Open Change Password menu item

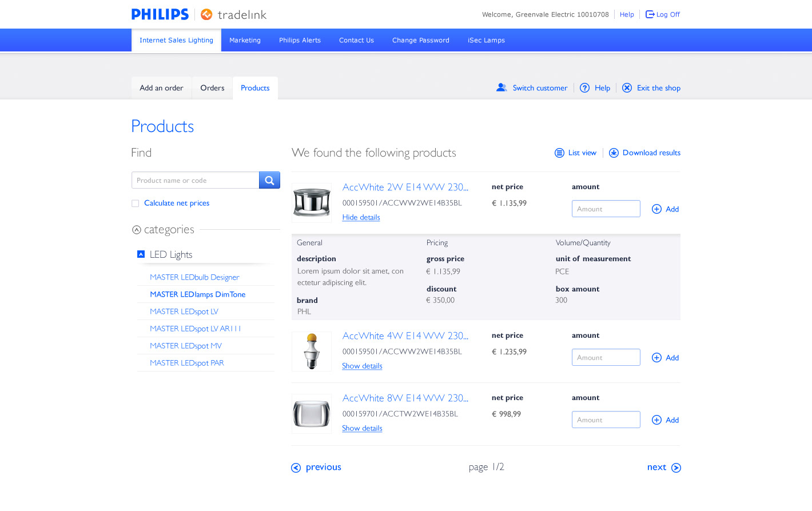tap(421, 40)
